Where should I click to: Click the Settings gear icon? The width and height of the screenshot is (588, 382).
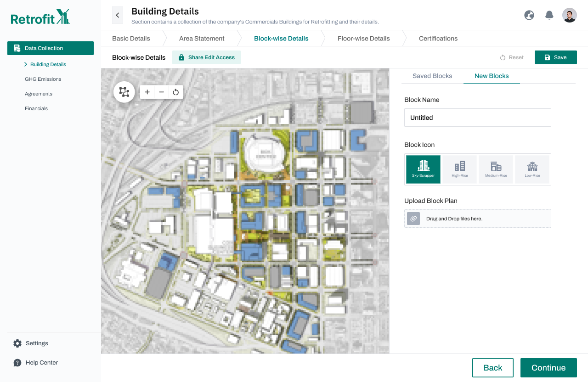[x=17, y=343]
